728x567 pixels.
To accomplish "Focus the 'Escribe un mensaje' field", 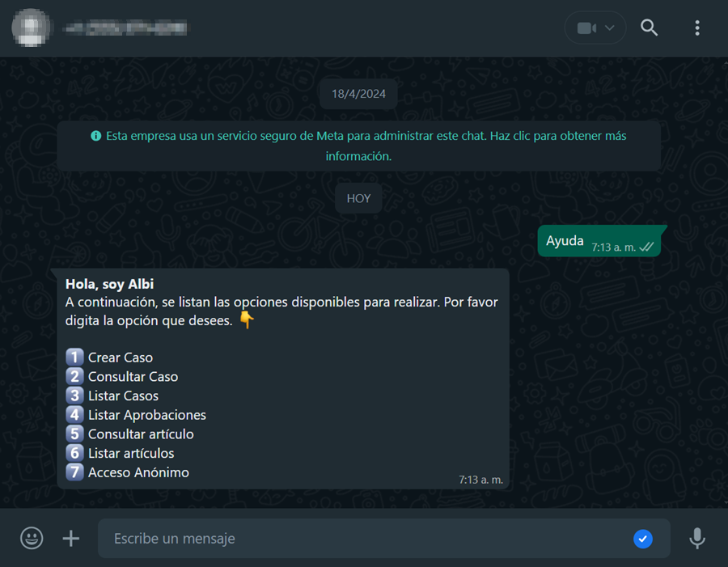I will [383, 539].
